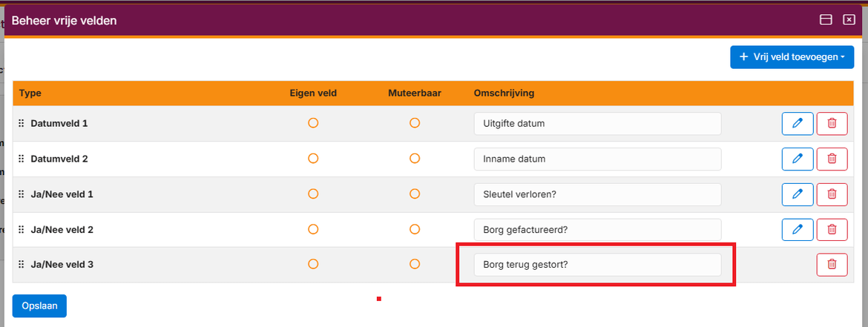Image resolution: width=868 pixels, height=327 pixels.
Task: Click the Omschrijving column header
Action: tap(504, 93)
